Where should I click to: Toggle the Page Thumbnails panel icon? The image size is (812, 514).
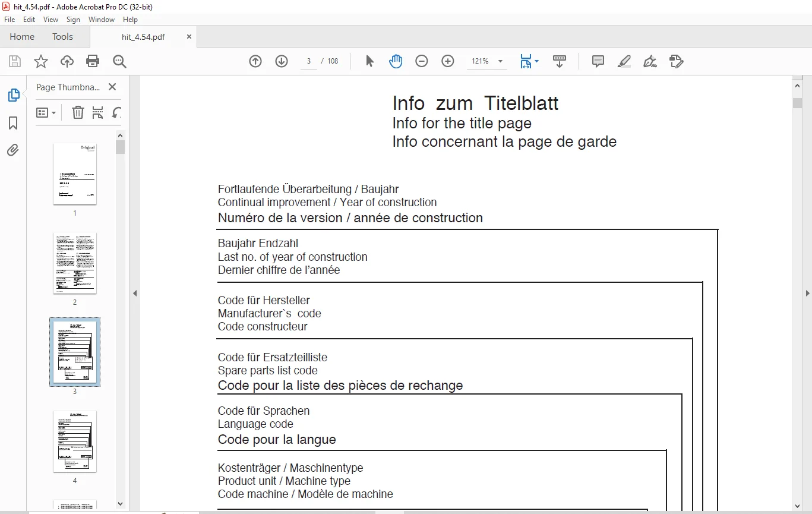tap(13, 95)
